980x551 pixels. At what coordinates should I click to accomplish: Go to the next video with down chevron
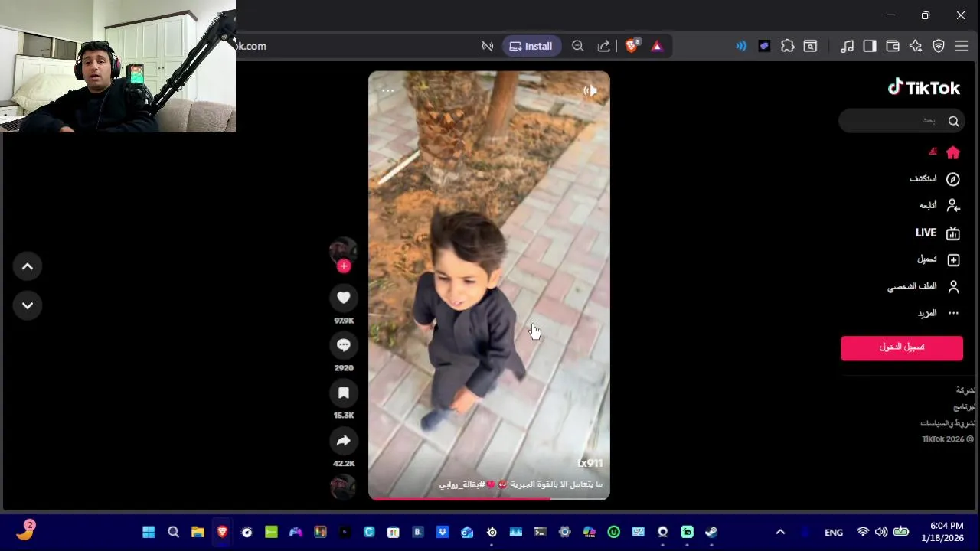click(28, 305)
